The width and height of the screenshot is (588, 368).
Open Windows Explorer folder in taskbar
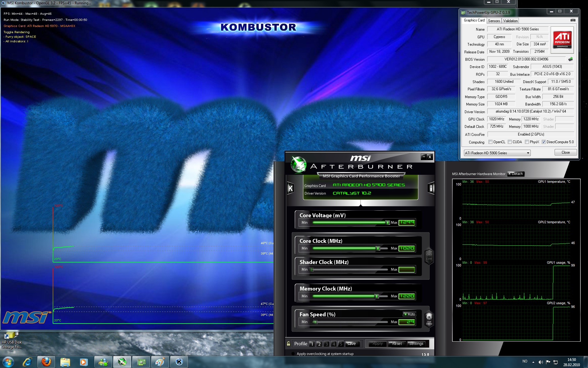(x=65, y=362)
